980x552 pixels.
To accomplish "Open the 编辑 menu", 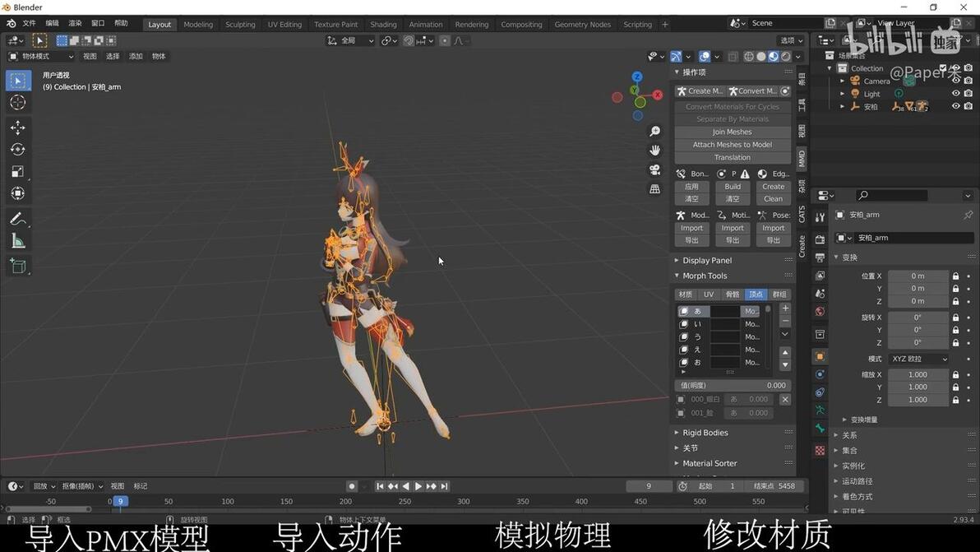I will pyautogui.click(x=52, y=23).
